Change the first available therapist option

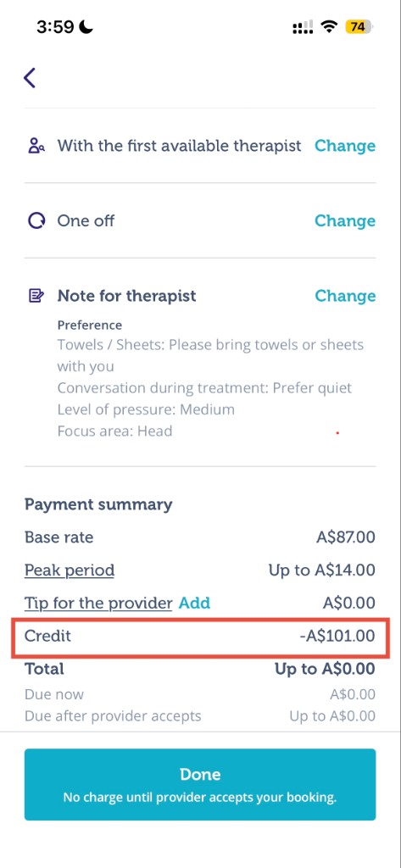pos(345,146)
